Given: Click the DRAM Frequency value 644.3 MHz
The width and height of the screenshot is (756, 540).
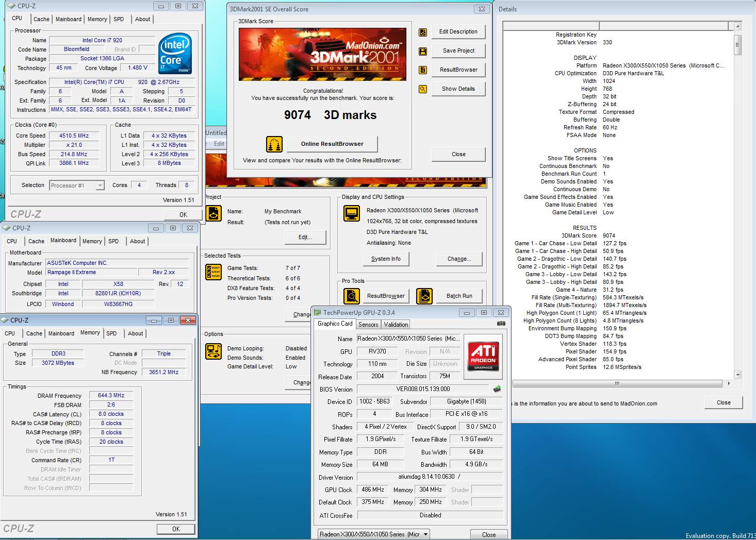Looking at the screenshot, I should 111,396.
